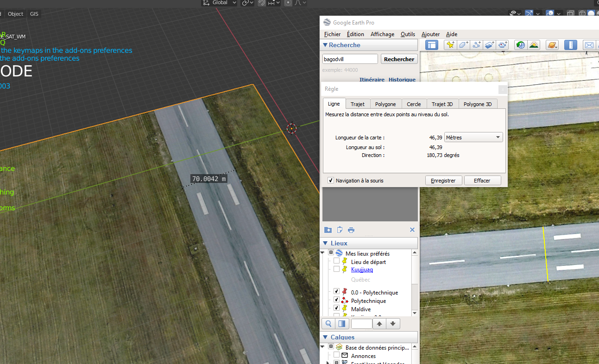Screen dimensions: 599x364
Task: Open the Ajouter un polygone tool
Action: 462,45
